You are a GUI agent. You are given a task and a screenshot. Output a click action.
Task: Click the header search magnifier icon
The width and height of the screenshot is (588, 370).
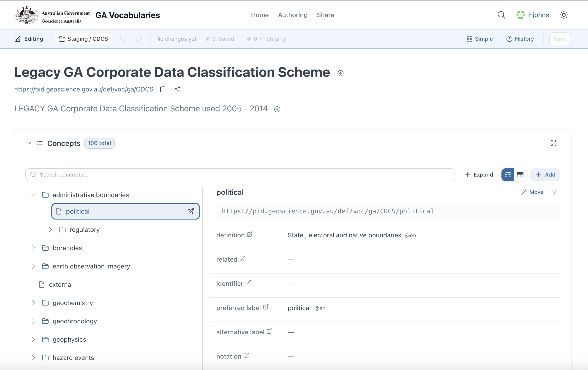(501, 15)
